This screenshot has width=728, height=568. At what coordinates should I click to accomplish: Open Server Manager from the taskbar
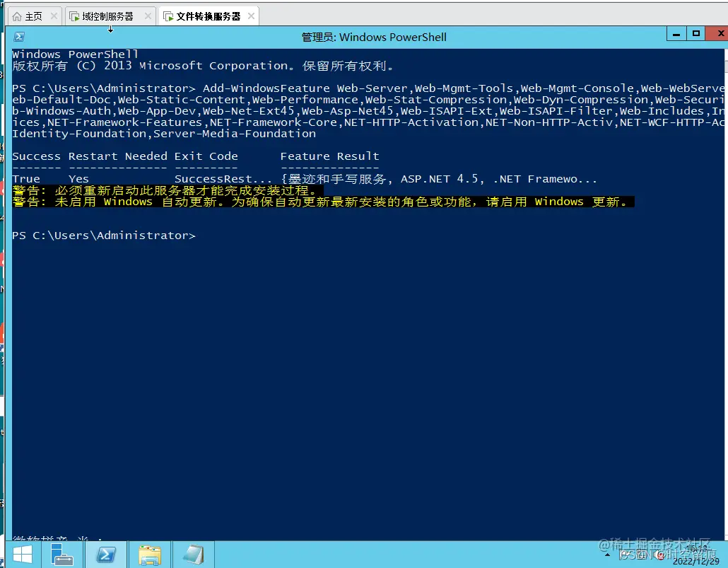tap(61, 555)
